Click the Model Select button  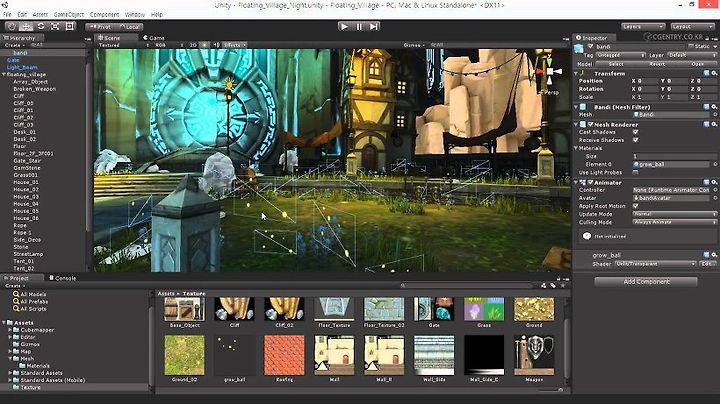[616, 64]
